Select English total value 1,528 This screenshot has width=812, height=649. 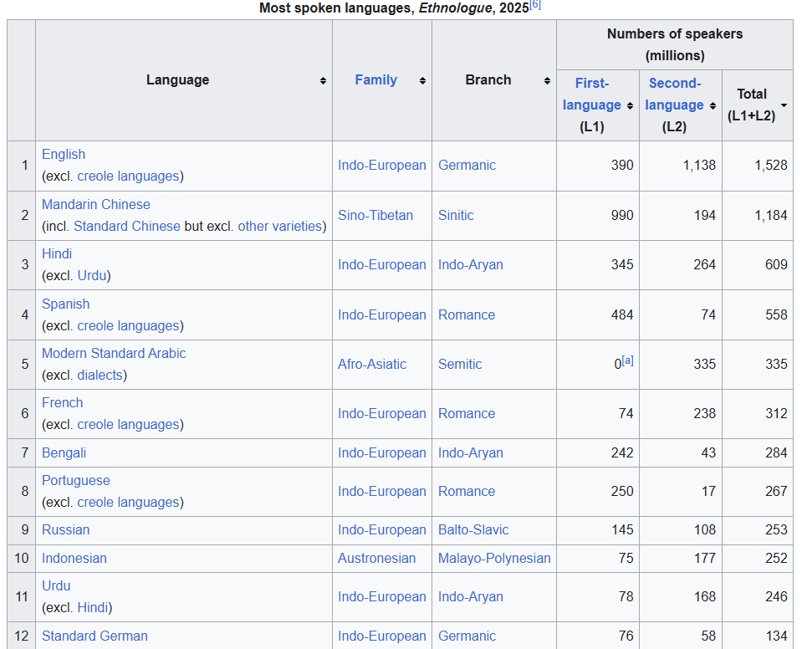click(x=770, y=166)
